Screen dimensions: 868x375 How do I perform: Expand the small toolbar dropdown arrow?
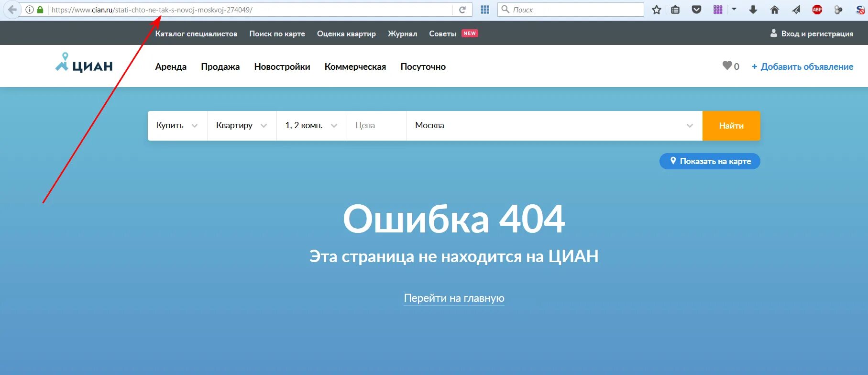point(734,9)
